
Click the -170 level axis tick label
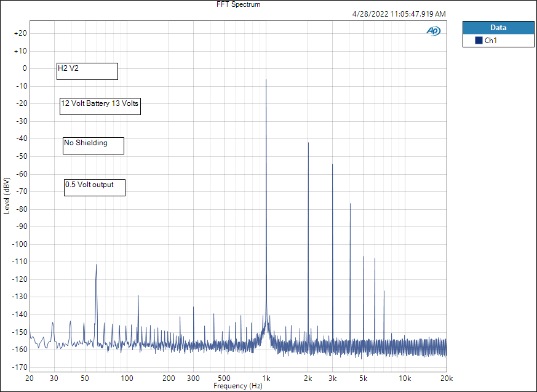(x=19, y=367)
